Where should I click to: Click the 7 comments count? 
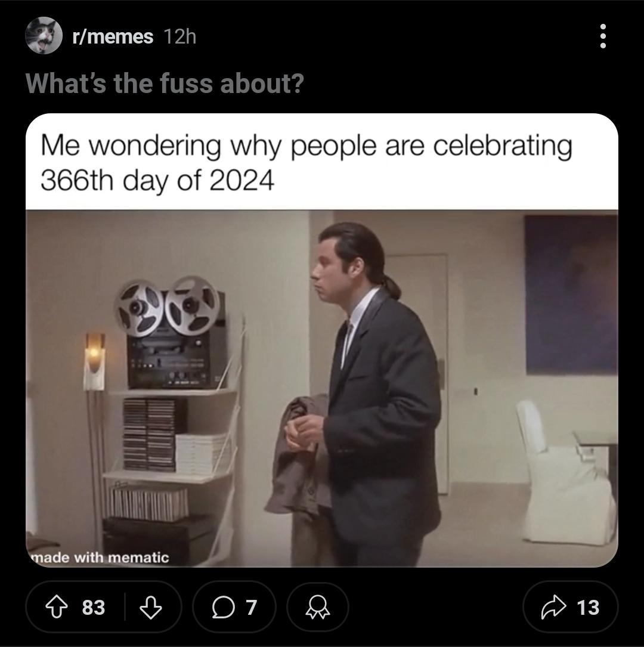(x=252, y=608)
